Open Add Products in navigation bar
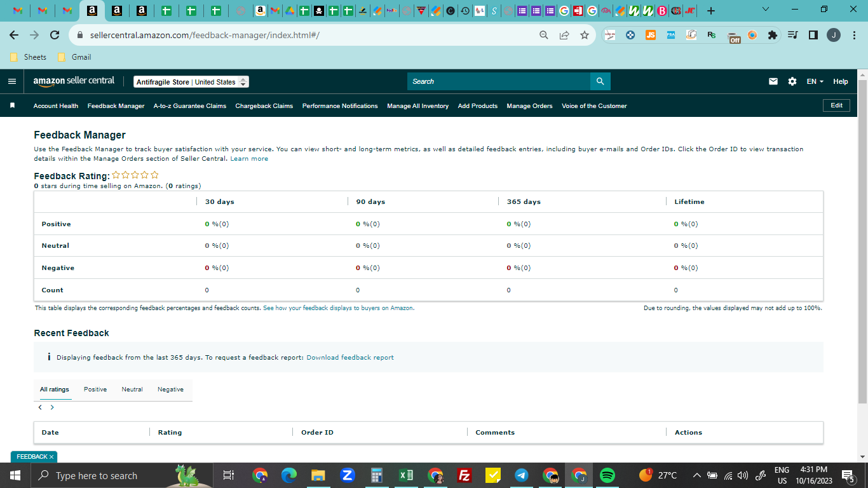868x488 pixels. pyautogui.click(x=478, y=106)
